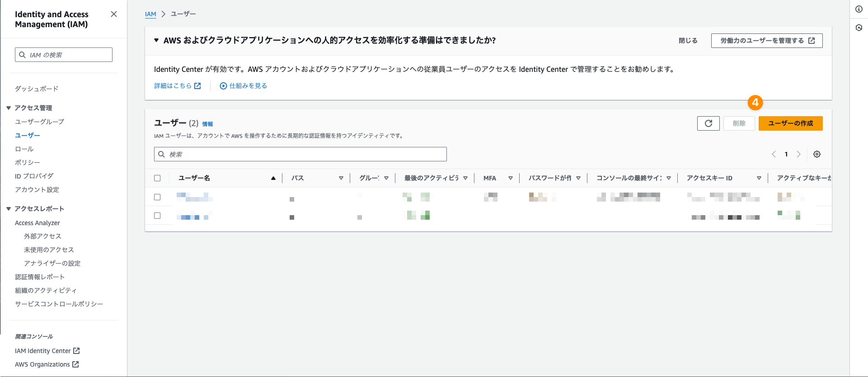
Task: Collapse the アクセスレポート section
Action: [9, 208]
